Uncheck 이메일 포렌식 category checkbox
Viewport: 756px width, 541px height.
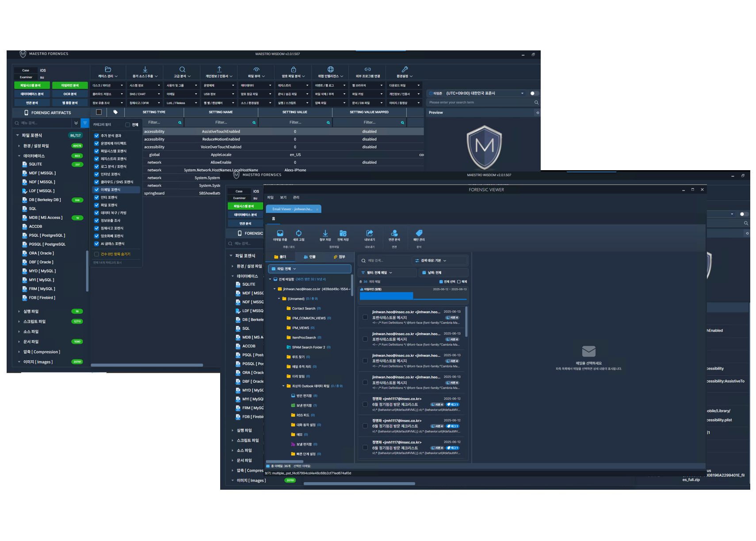click(x=96, y=190)
